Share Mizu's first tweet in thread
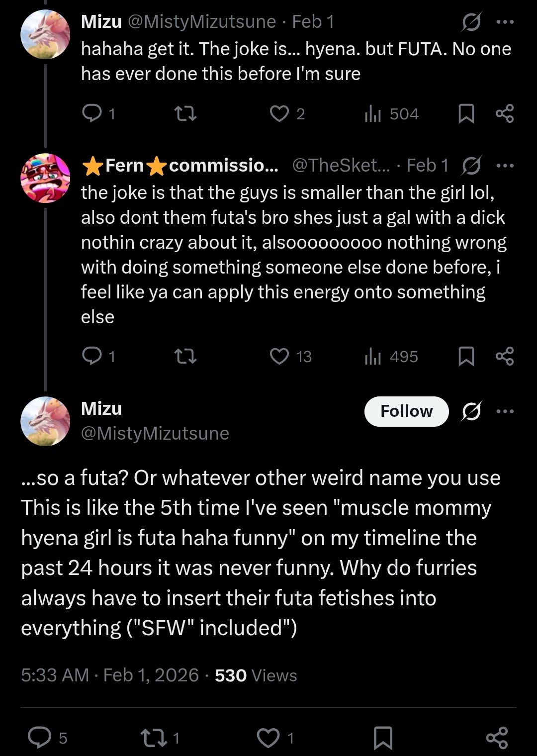Screen dimensions: 537x756 click(x=505, y=114)
